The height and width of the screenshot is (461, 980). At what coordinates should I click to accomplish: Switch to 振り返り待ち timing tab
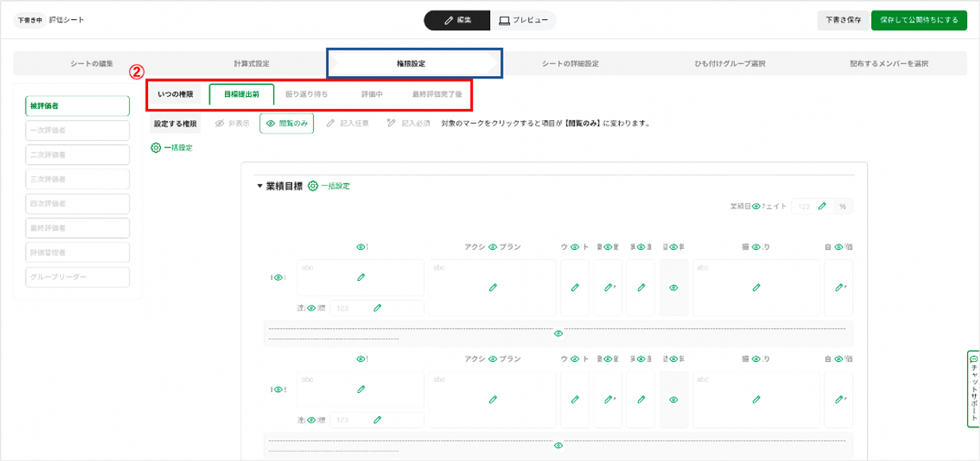[307, 94]
